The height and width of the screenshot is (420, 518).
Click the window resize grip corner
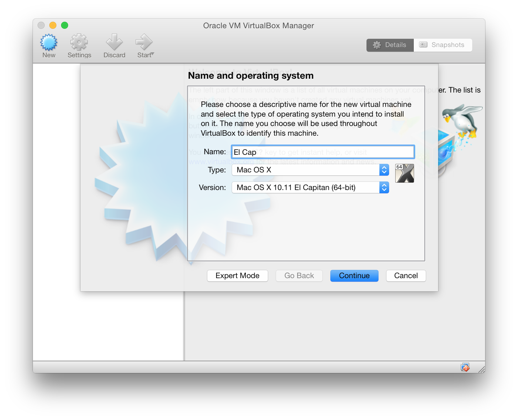(482, 369)
